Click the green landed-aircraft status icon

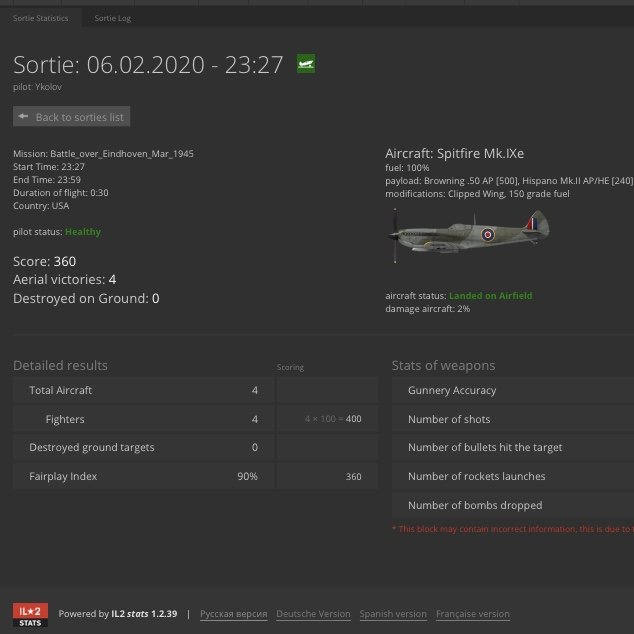coord(306,63)
